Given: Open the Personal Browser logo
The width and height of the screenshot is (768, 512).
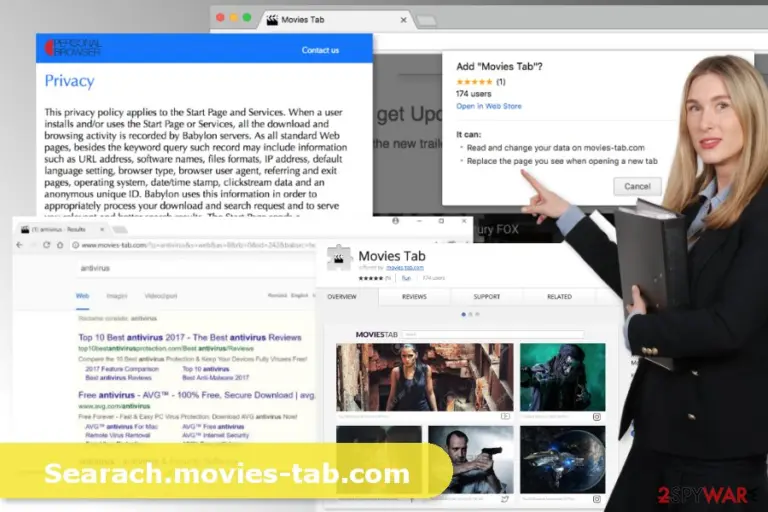Looking at the screenshot, I should (73, 48).
